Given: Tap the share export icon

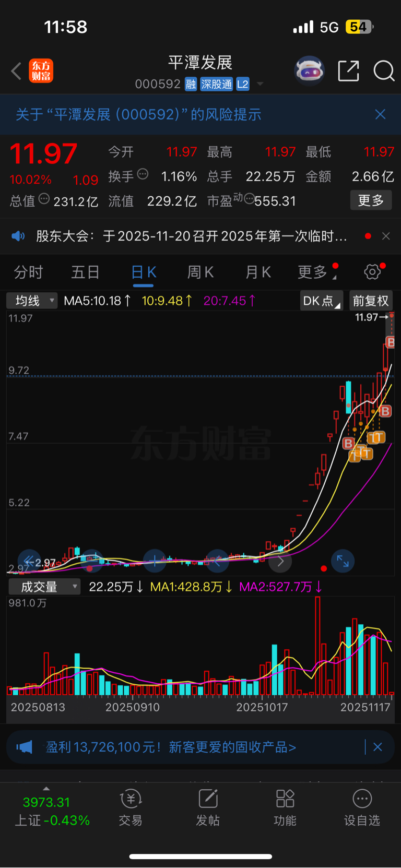Looking at the screenshot, I should coord(348,71).
